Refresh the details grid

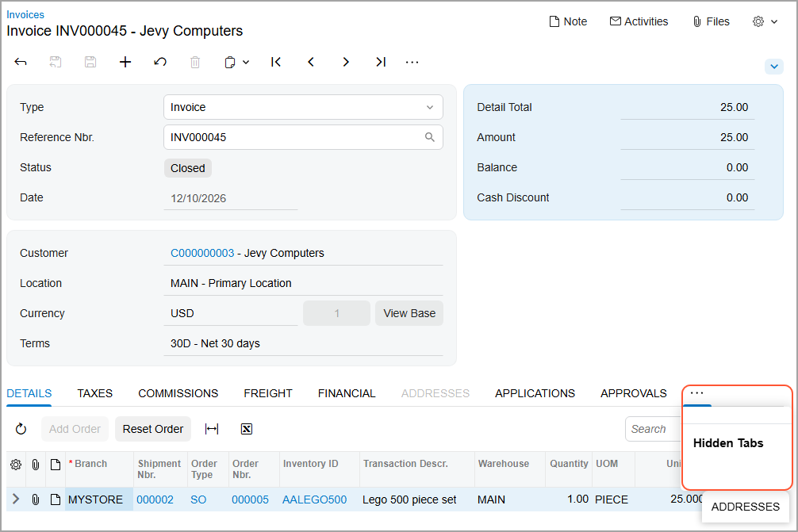[21, 429]
